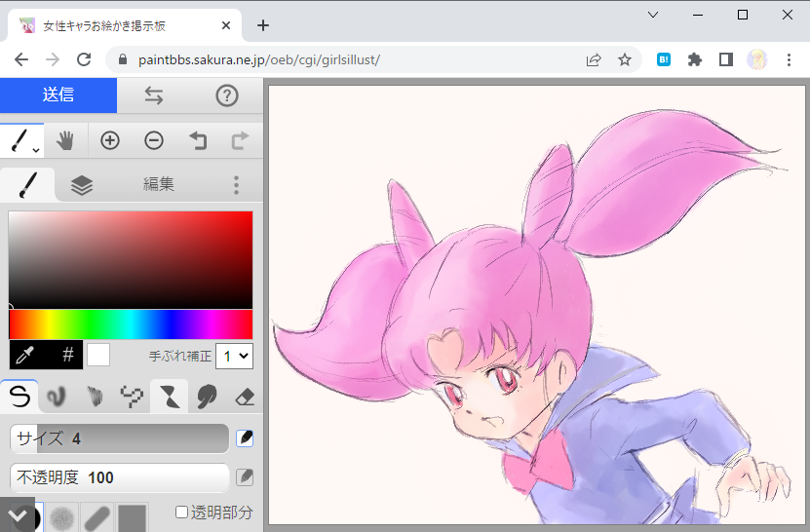
Task: Select the Eraser brush type
Action: click(245, 397)
